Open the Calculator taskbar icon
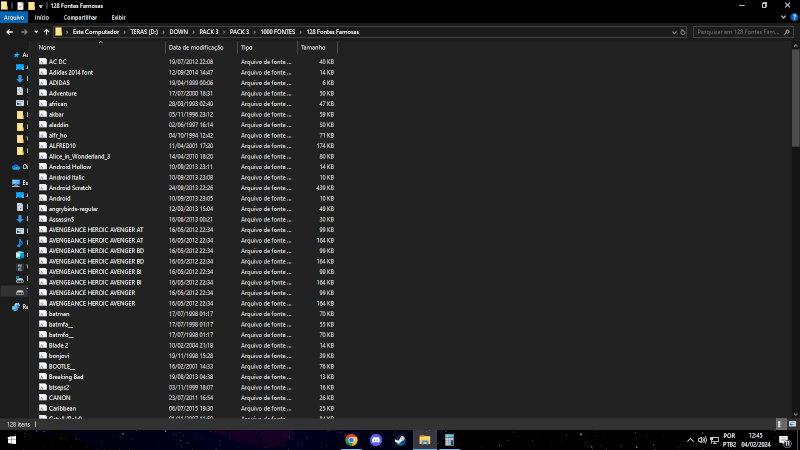 [450, 439]
